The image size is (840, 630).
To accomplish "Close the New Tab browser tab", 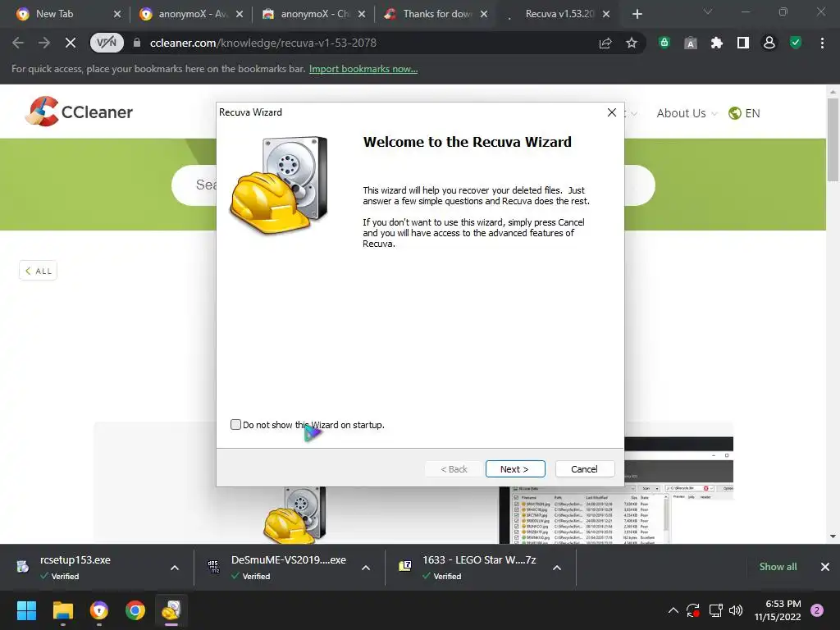I will click(117, 14).
